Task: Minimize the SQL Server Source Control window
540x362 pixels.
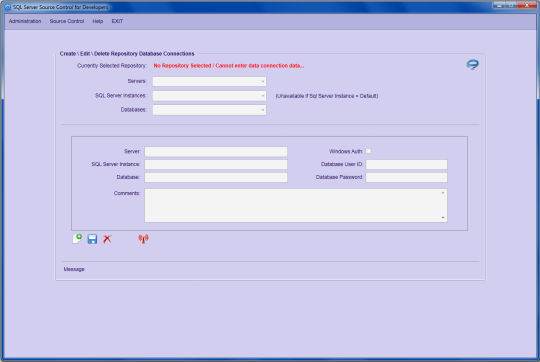Action: (499, 5)
